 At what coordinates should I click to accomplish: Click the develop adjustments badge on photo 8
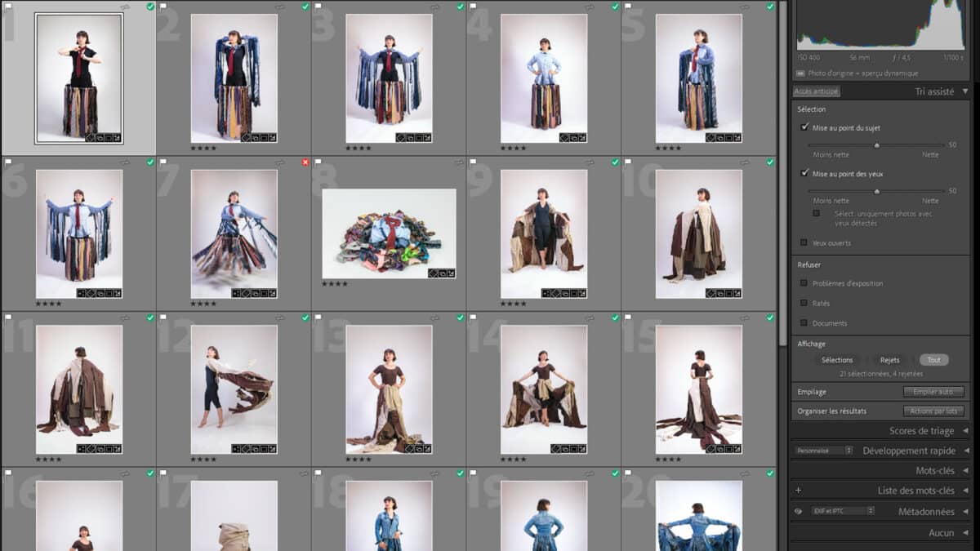[x=451, y=273]
